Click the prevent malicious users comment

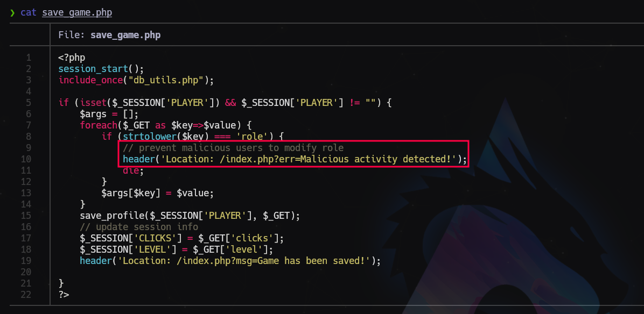[233, 148]
